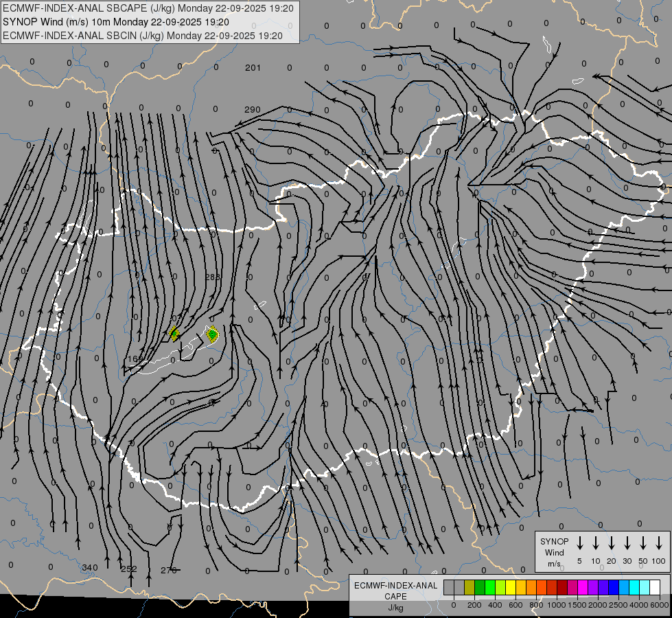Pick the white CAPE legend swatch
Screen dimensions: 672x618
656,587
